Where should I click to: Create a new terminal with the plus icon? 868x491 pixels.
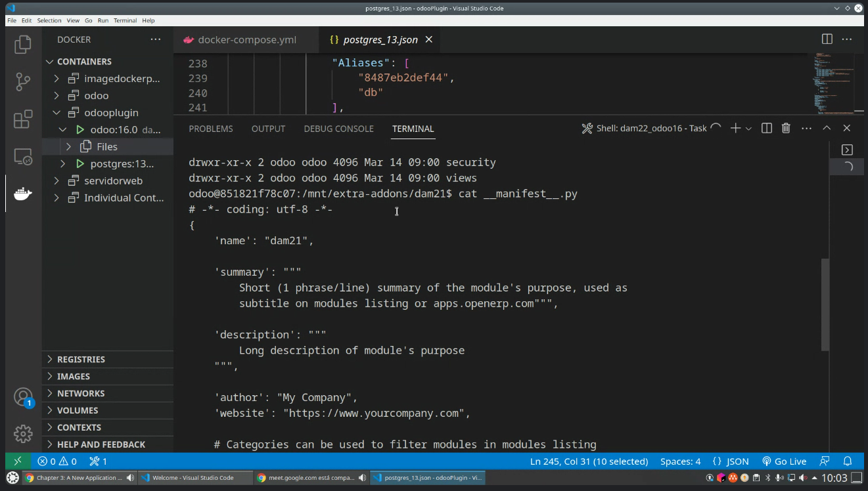click(x=735, y=128)
